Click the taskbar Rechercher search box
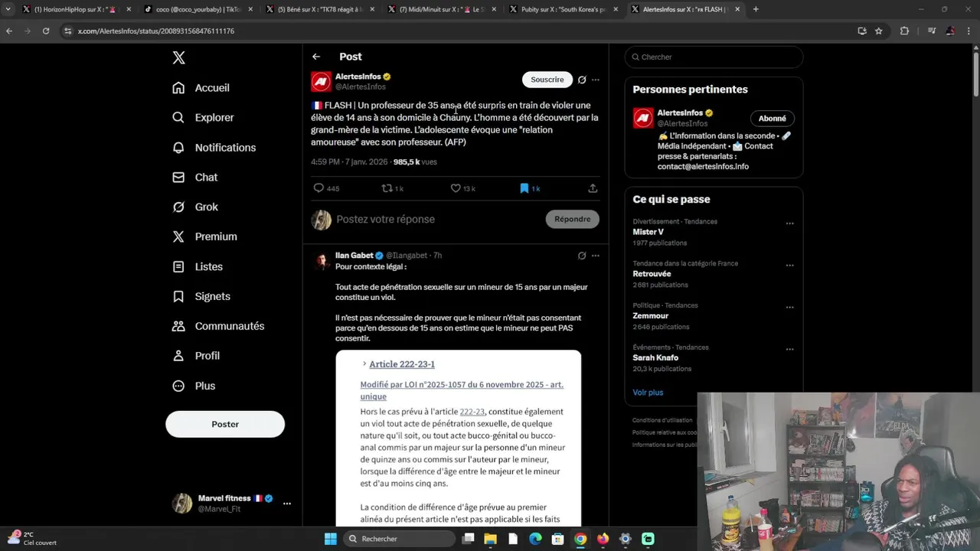980x551 pixels. pyautogui.click(x=398, y=539)
